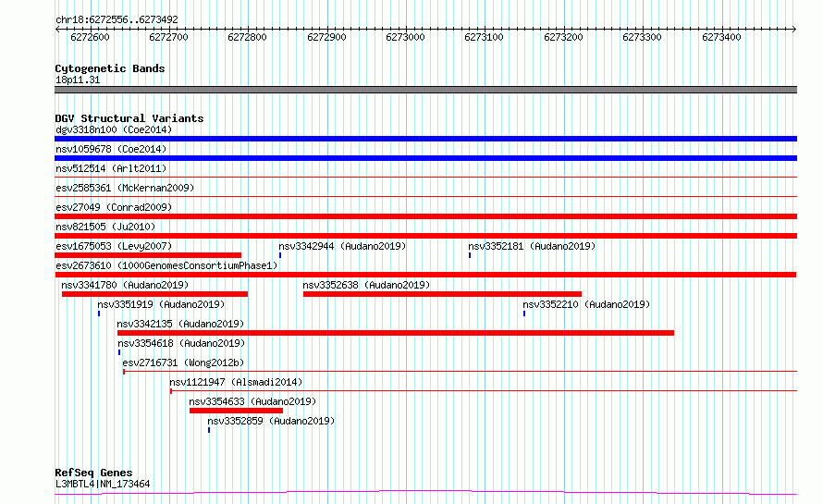Select blue marker under nsv3351919
The image size is (823, 504).
point(99,313)
